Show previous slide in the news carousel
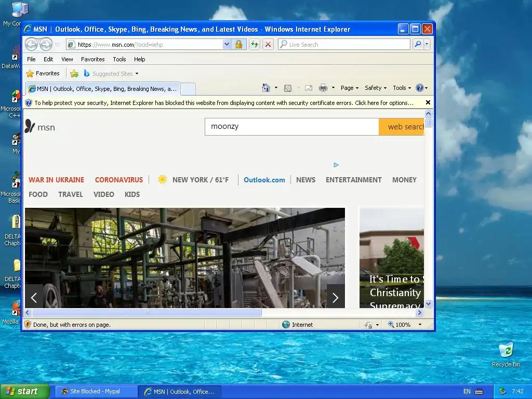Image resolution: width=532 pixels, height=399 pixels. (x=34, y=298)
